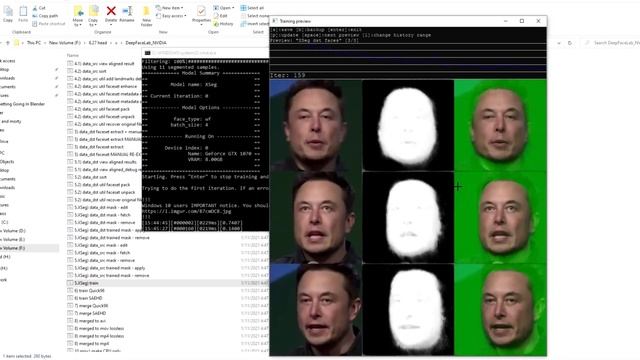The width and height of the screenshot is (640, 360).
Task: Click the middle green-background masked face preview
Action: (x=500, y=218)
